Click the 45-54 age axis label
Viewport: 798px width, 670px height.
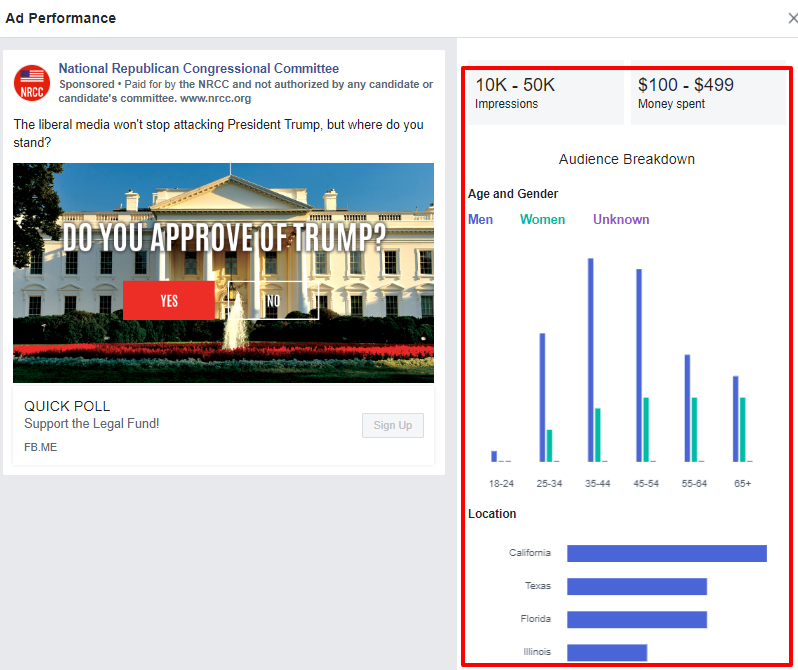click(646, 483)
